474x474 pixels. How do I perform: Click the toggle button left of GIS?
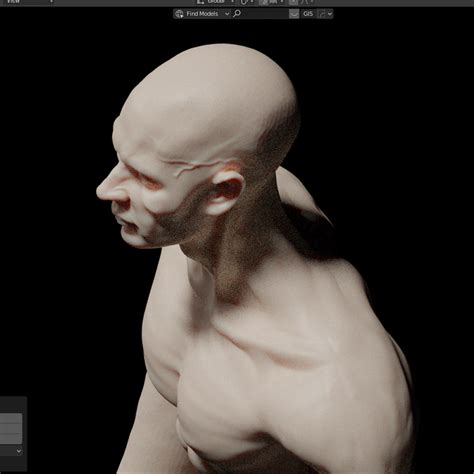pos(294,14)
